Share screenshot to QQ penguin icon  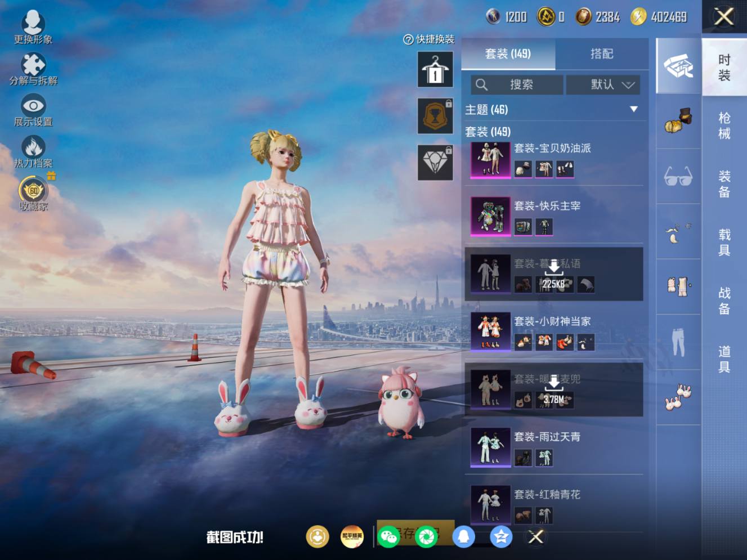pyautogui.click(x=463, y=537)
